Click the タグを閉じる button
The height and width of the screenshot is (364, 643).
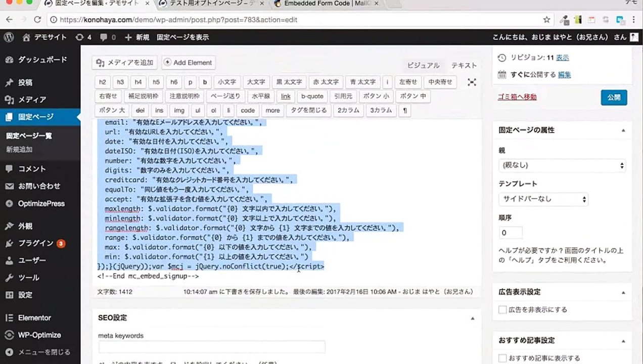coord(308,110)
